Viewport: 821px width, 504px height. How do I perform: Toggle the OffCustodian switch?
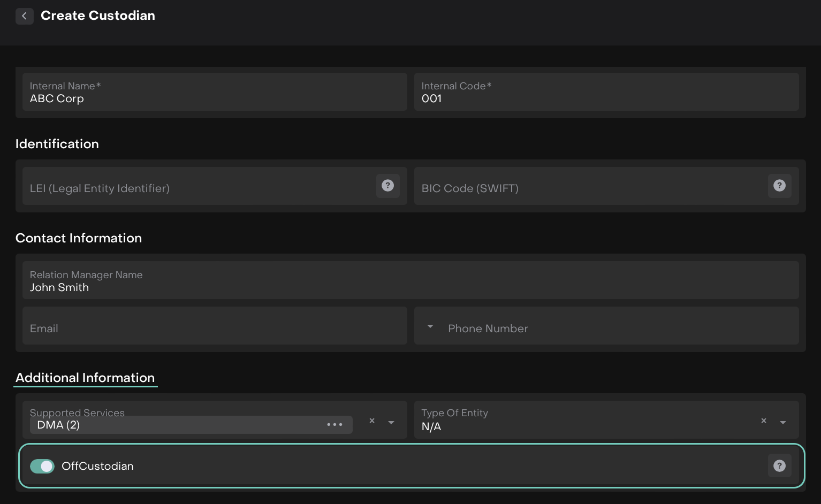coord(42,467)
